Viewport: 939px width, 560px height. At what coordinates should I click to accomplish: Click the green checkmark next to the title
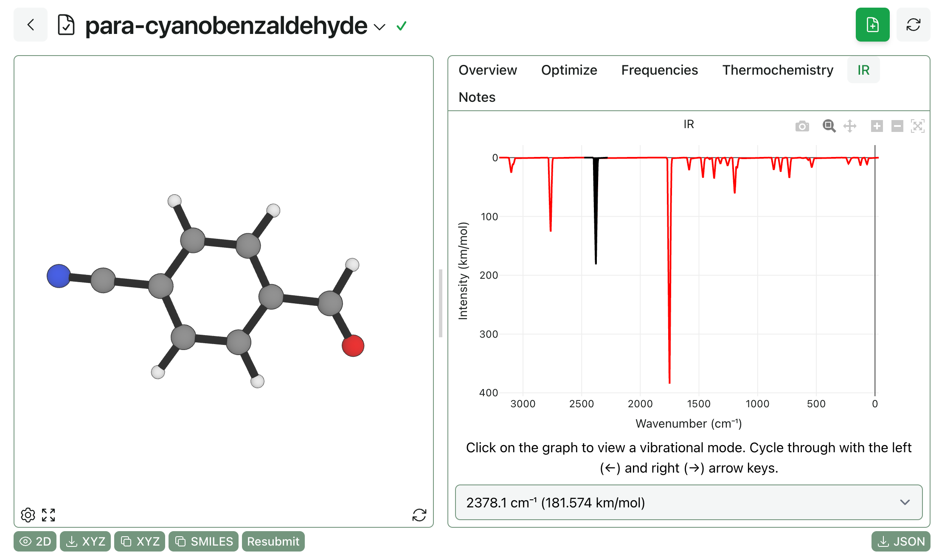[x=401, y=26]
